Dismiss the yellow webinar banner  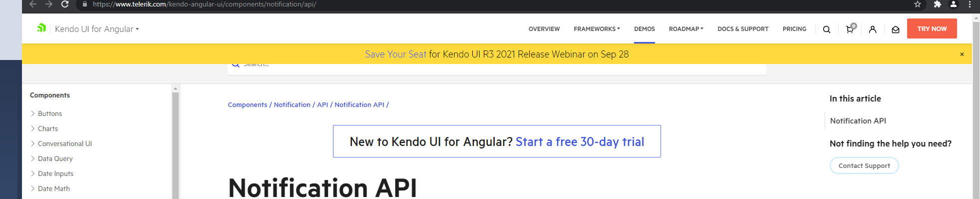962,54
